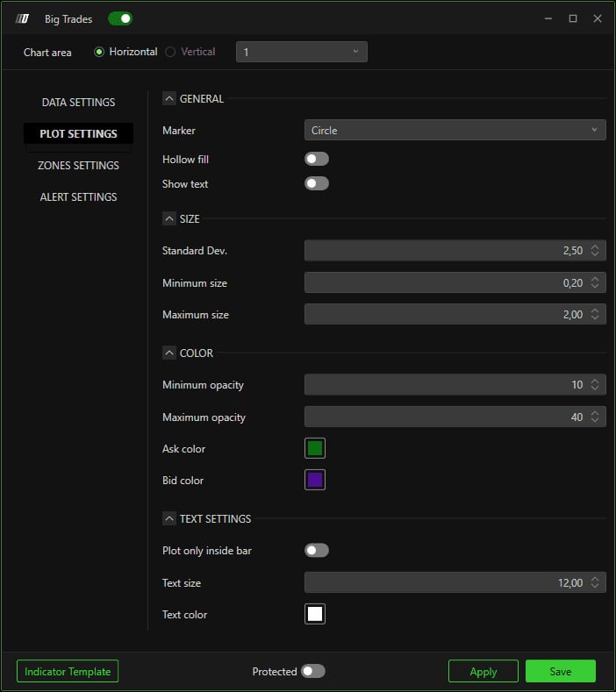Click the Big Trades app logo icon
Image resolution: width=616 pixels, height=692 pixels.
(x=23, y=18)
